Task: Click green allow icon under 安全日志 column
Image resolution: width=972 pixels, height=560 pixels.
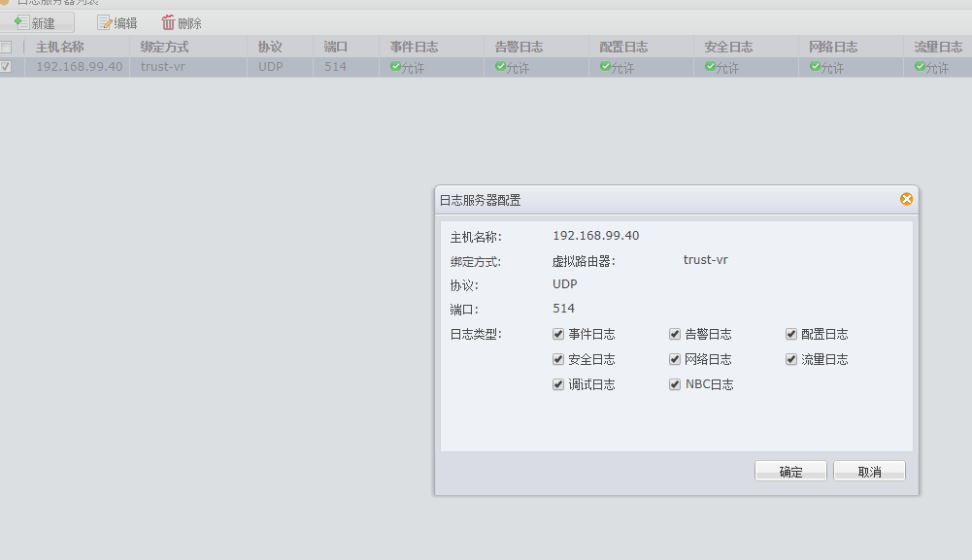Action: (x=710, y=67)
